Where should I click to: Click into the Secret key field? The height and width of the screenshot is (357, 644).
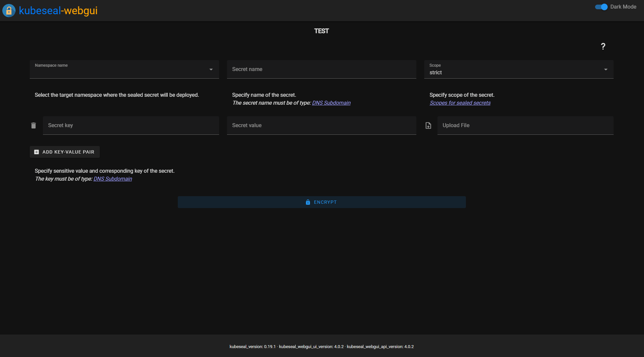tap(131, 125)
